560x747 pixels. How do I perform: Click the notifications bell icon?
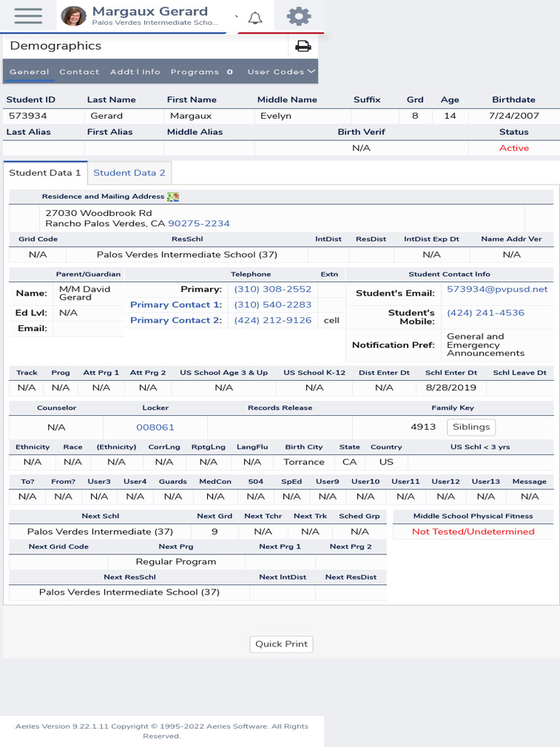[255, 18]
